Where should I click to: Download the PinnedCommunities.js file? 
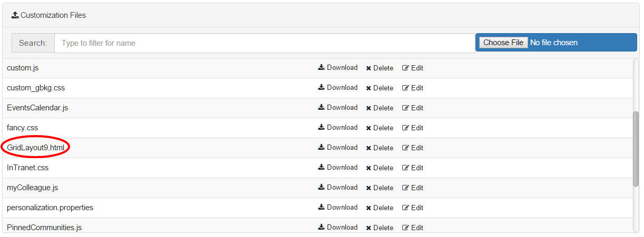338,228
